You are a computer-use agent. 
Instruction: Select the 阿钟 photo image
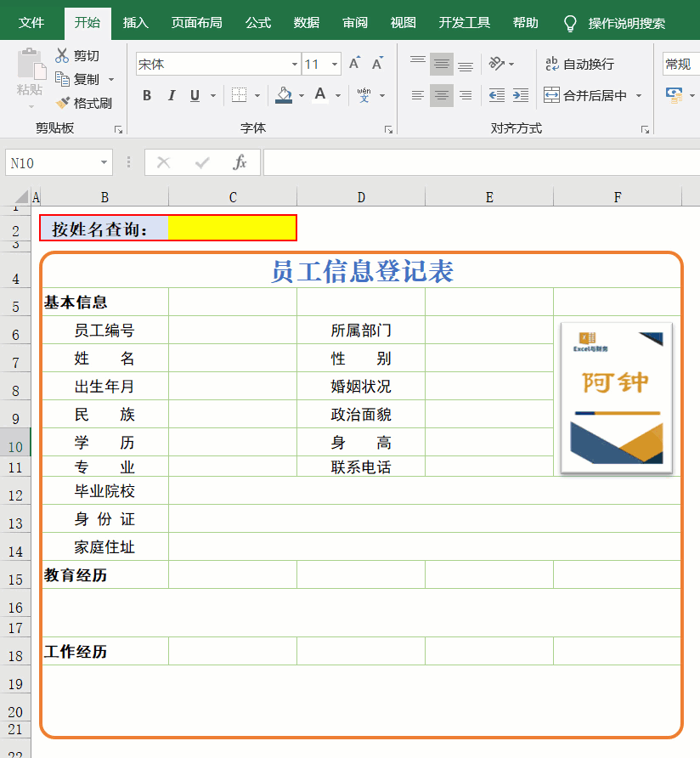(x=617, y=398)
